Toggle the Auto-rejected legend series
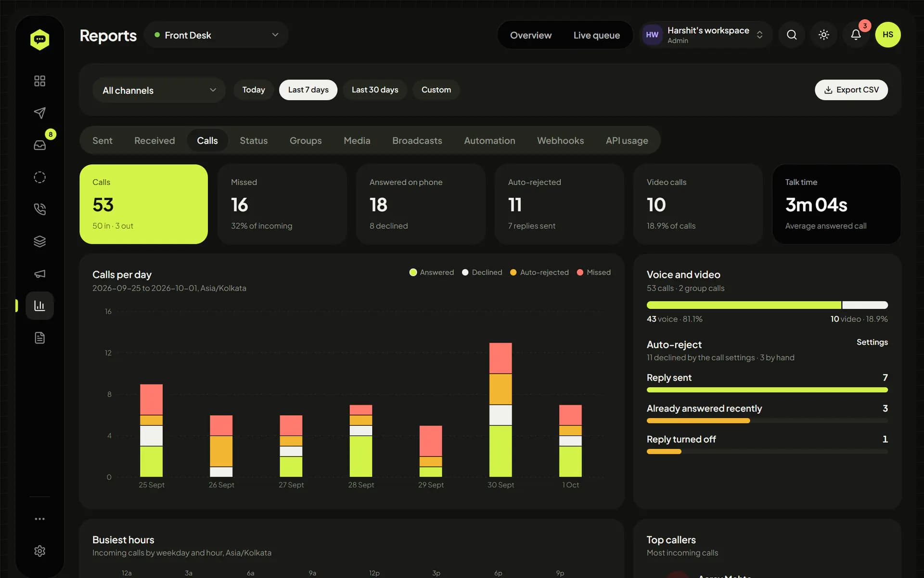 pos(539,272)
